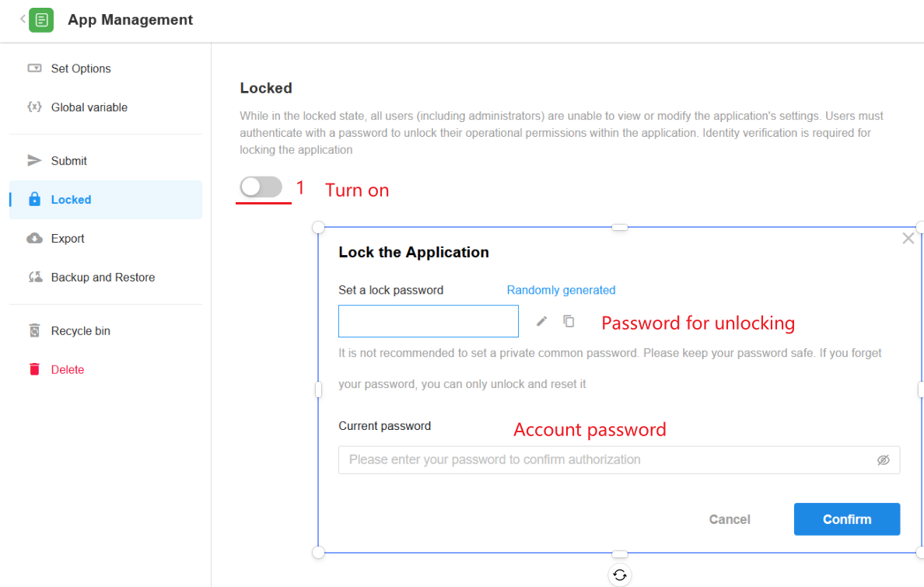The image size is (924, 587).
Task: Select the red Delete option
Action: pos(68,370)
